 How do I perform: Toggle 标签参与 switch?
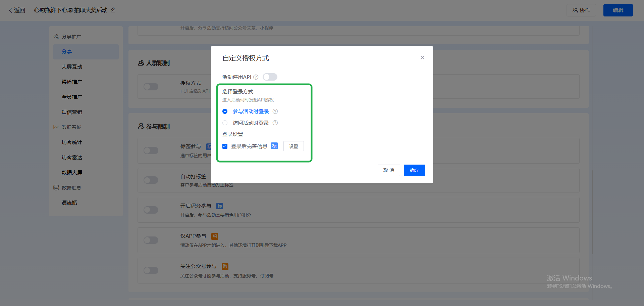[151, 150]
